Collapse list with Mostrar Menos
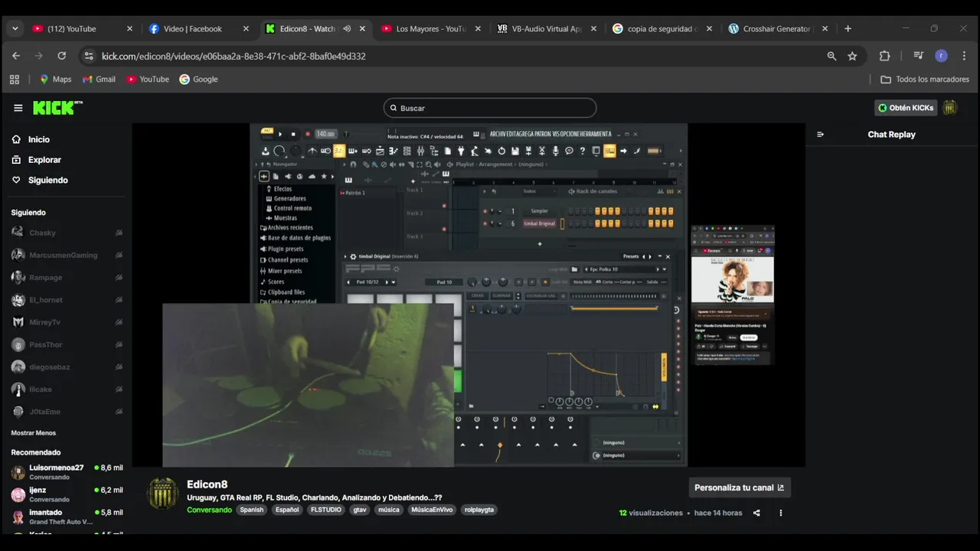The image size is (980, 551). click(x=34, y=433)
